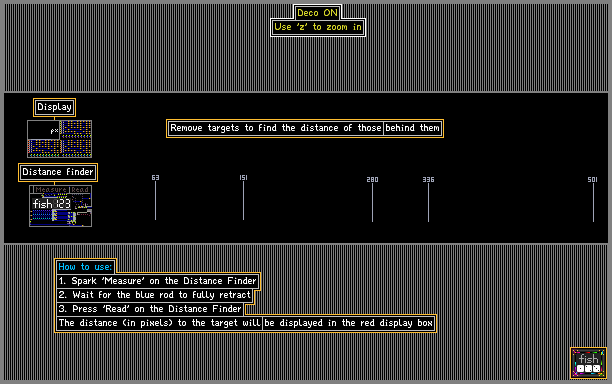Screen dimensions: 612x384
Task: Select the target line labeled 151
Action: click(243, 197)
